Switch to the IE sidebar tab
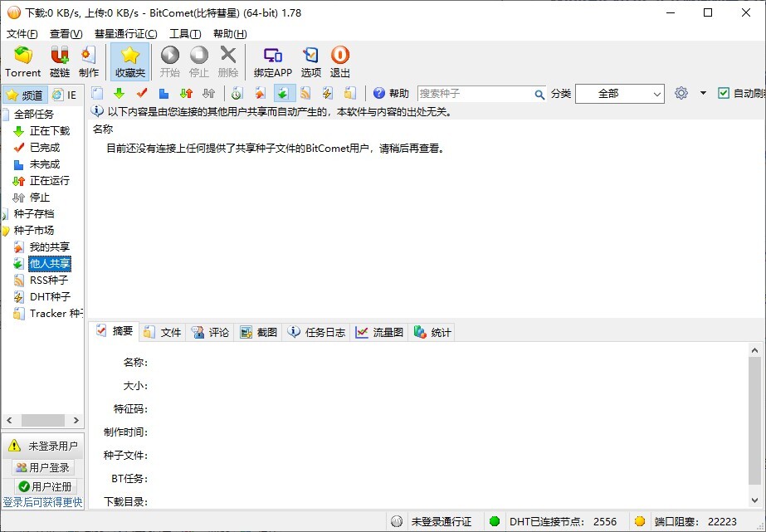 (x=65, y=95)
